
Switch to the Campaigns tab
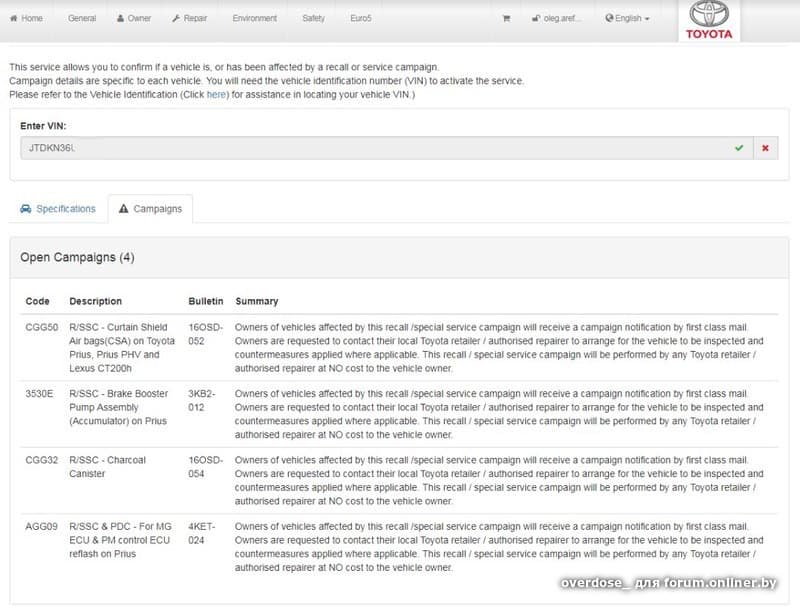[x=151, y=209]
